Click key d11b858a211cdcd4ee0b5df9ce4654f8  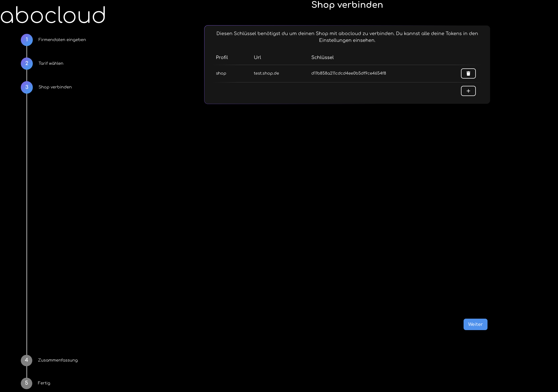(x=348, y=73)
